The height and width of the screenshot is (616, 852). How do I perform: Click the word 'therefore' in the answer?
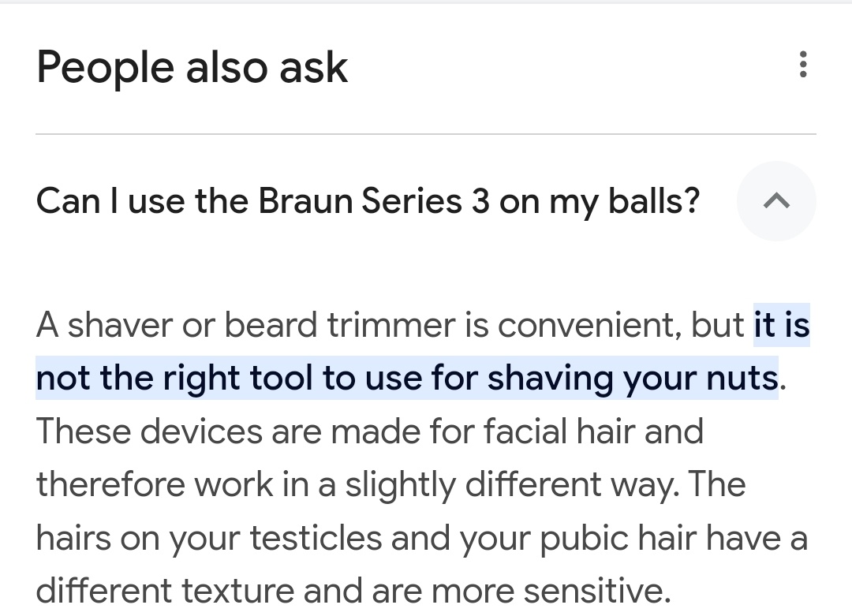point(111,484)
